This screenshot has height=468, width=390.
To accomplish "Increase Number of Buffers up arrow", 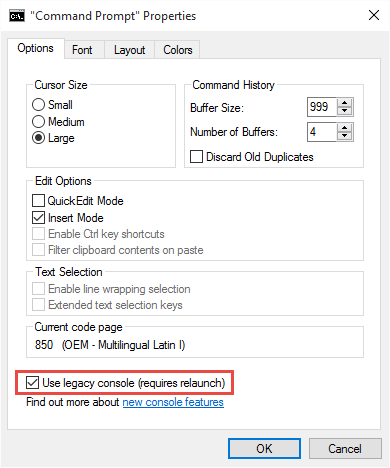I will (x=345, y=128).
